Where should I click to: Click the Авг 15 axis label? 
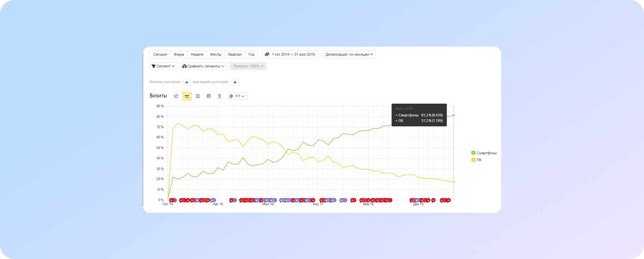(218, 204)
